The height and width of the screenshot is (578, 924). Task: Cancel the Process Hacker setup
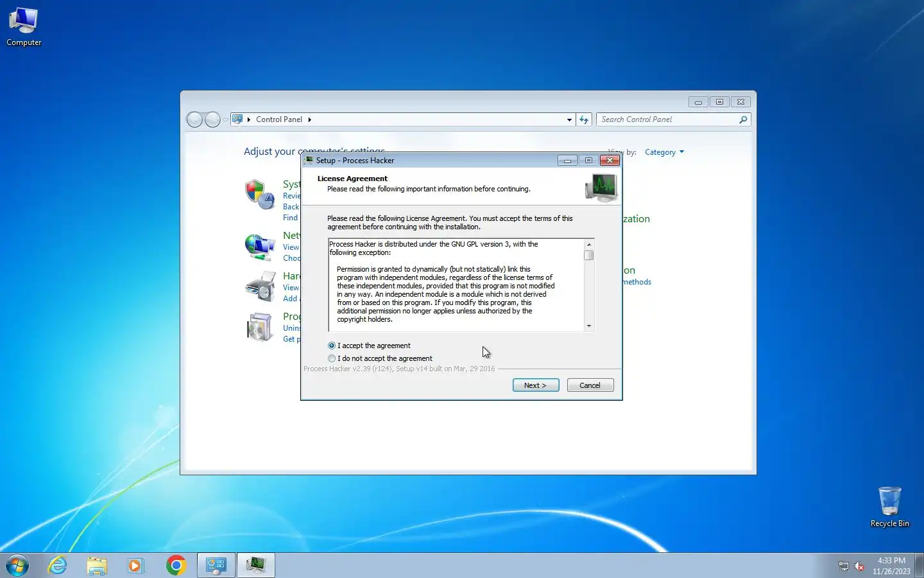point(590,385)
